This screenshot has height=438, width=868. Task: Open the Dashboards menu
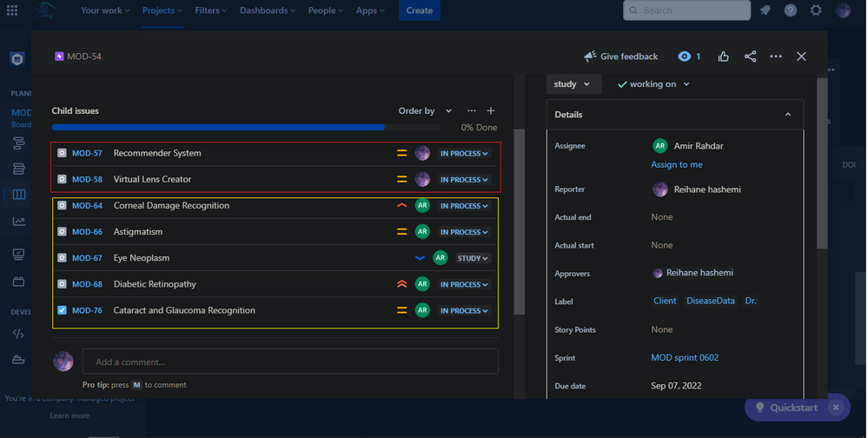click(x=268, y=10)
